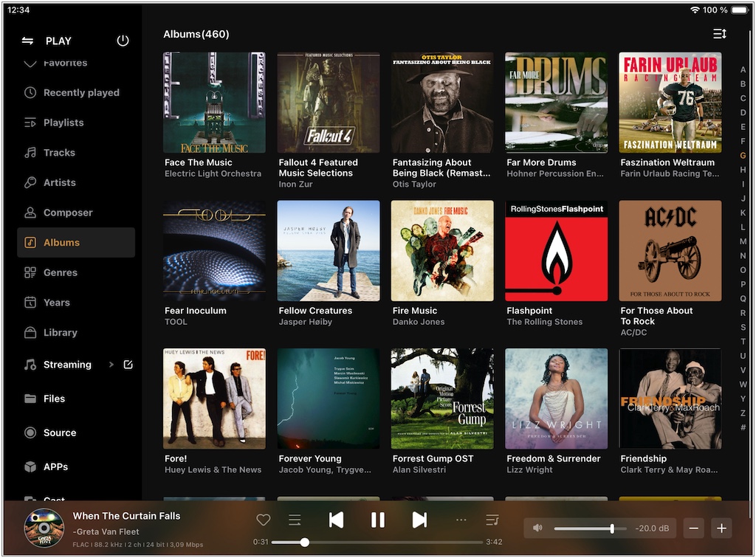This screenshot has height=558, width=756.
Task: Jump to letter Z in index
Action: 743,413
